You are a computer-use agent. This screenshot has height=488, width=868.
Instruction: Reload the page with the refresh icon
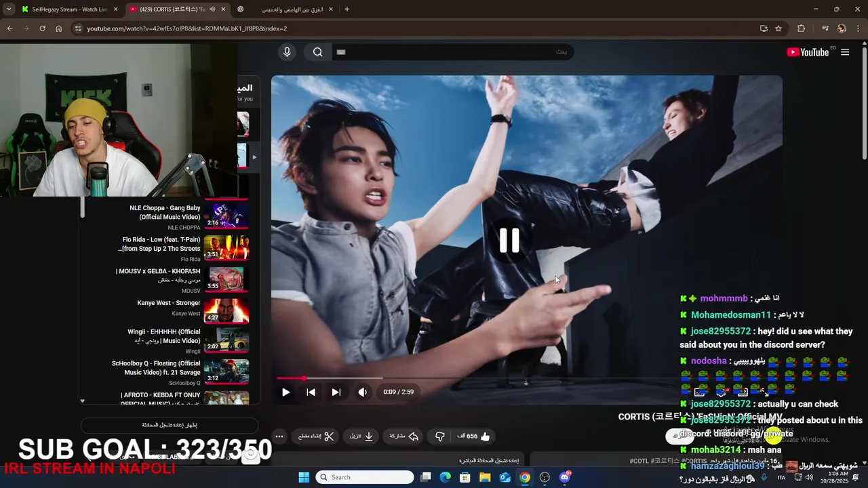pos(42,28)
